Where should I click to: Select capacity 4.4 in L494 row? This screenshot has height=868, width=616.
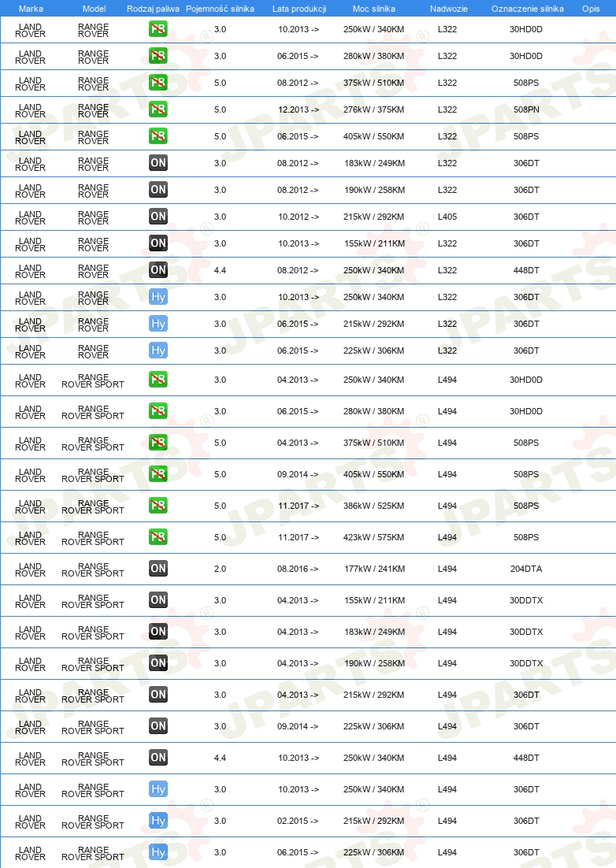[221, 757]
